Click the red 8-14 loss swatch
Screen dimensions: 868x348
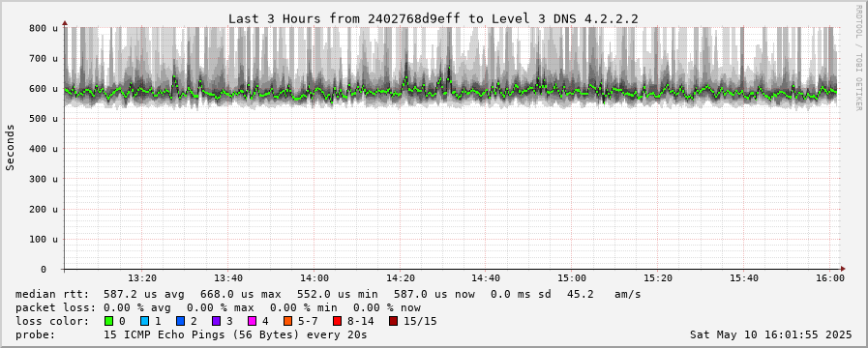337,321
